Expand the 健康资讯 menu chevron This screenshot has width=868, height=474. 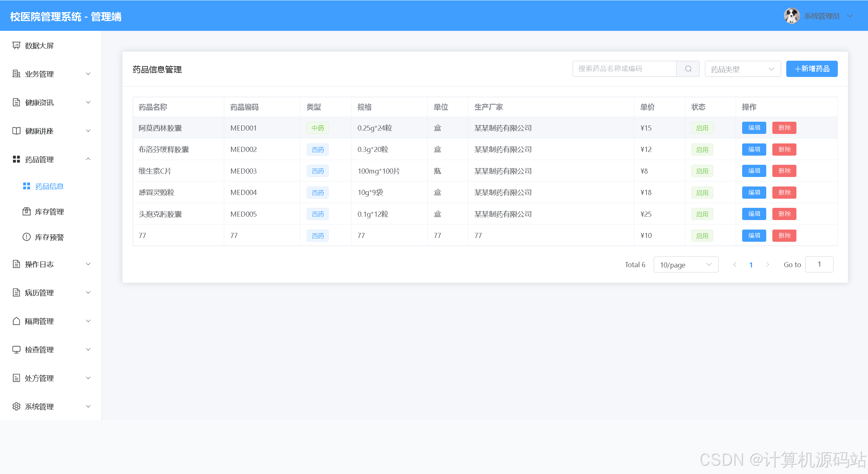(88, 102)
